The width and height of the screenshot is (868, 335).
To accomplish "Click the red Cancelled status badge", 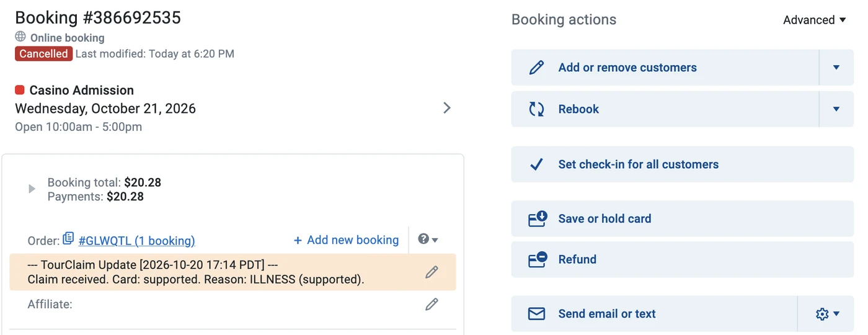I will (x=43, y=54).
